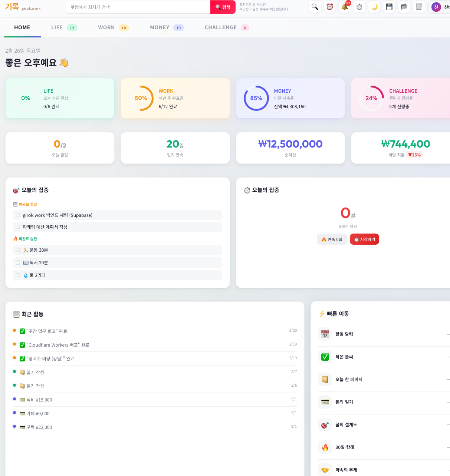Click the alarm clock icon in the header
The height and width of the screenshot is (476, 450).
[x=329, y=7]
